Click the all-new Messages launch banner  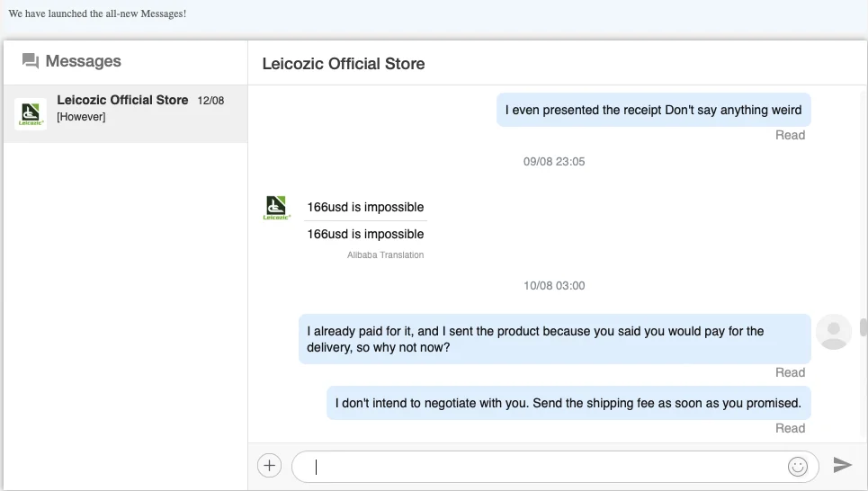97,14
